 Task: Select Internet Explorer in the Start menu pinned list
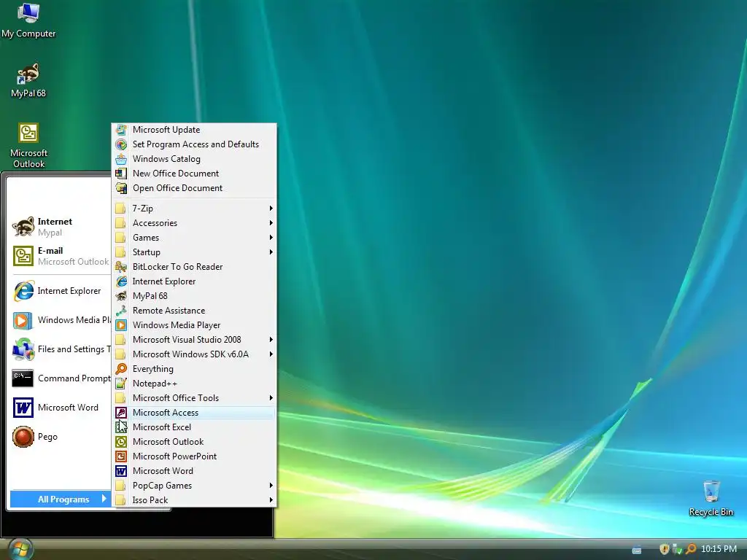[x=60, y=291]
